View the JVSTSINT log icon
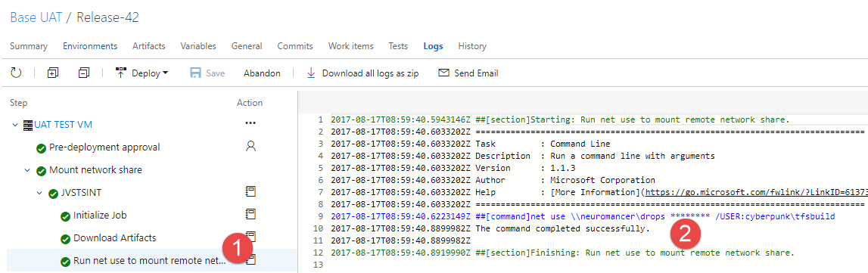 pos(250,191)
